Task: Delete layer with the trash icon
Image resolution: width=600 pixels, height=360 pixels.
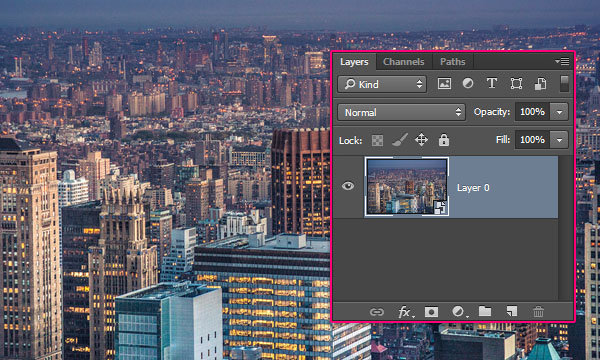Action: point(538,312)
